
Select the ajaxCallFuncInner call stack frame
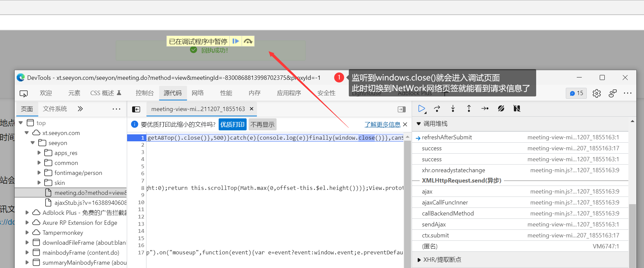[445, 202]
